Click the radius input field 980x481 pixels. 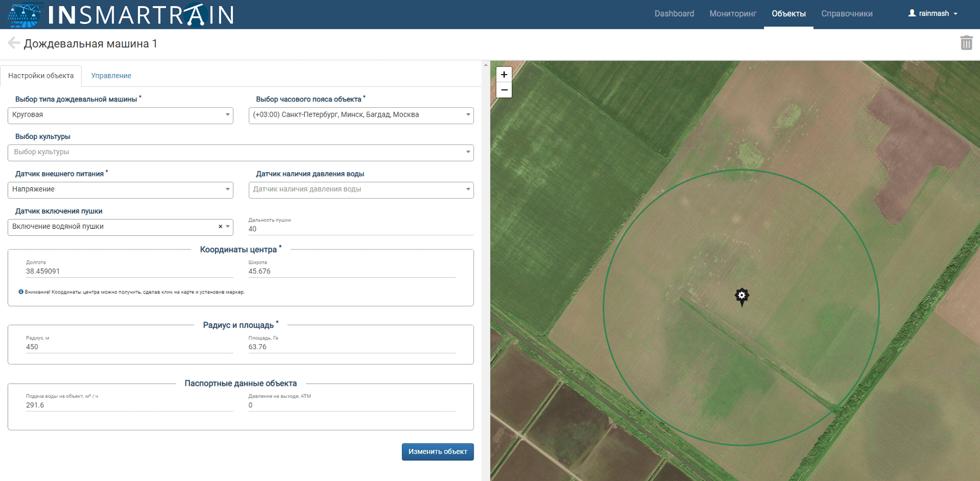point(129,347)
